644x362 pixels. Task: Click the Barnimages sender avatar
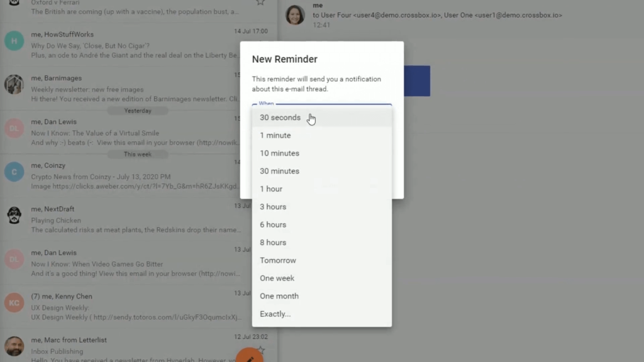pos(14,85)
